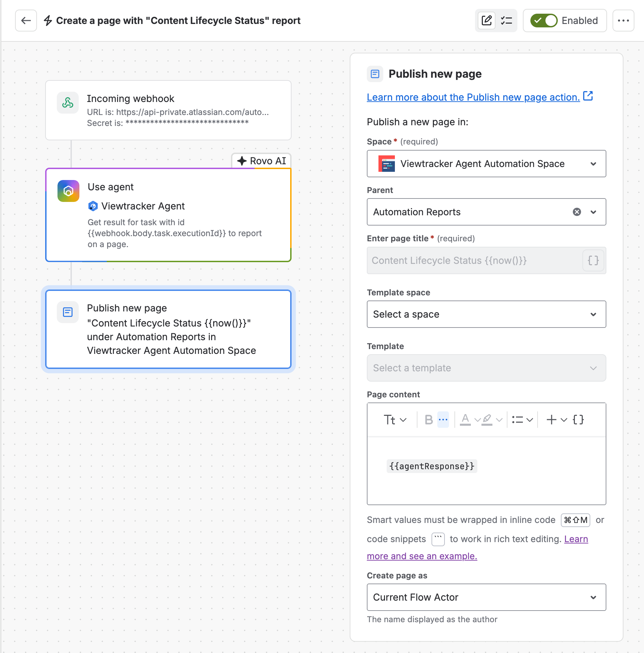Click the rule name title text
644x653 pixels.
178,21
